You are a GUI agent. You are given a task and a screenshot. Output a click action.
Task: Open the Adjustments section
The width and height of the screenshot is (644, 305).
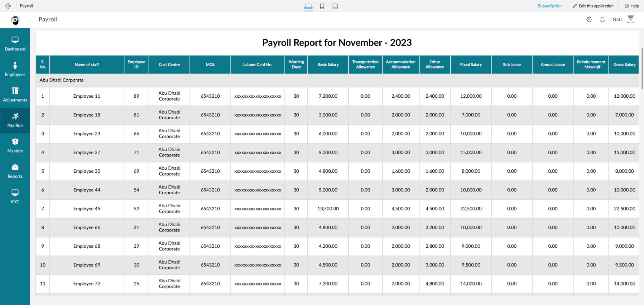15,95
